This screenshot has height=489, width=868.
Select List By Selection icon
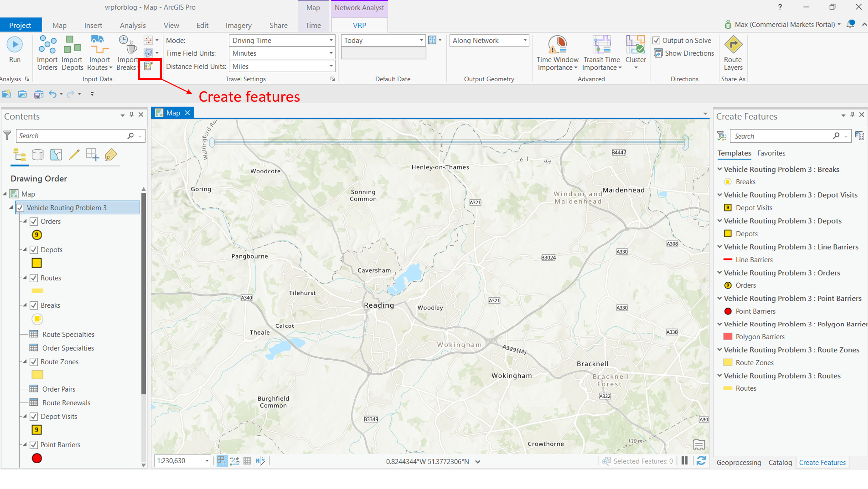[x=56, y=155]
